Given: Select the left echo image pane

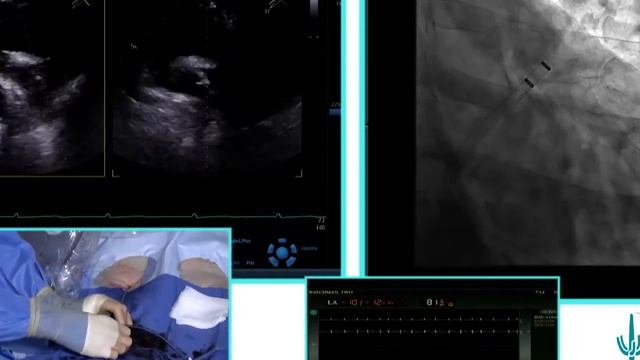Looking at the screenshot, I should (52, 88).
